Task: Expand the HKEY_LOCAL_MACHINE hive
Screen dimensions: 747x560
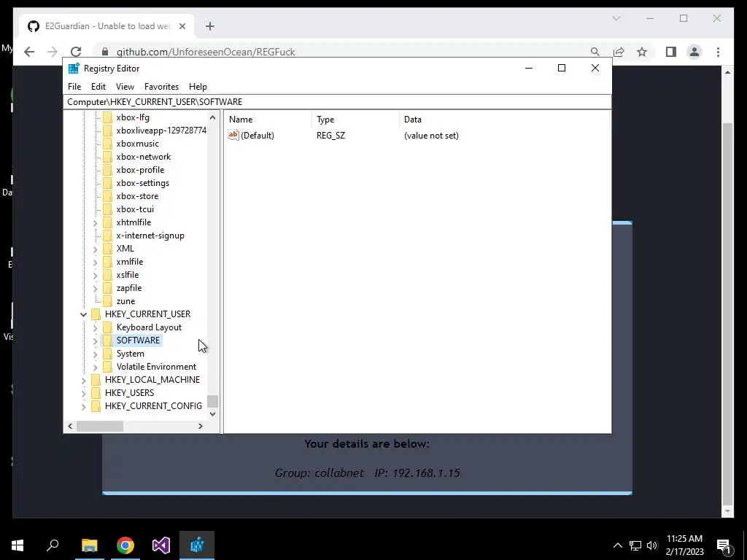Action: (83, 380)
